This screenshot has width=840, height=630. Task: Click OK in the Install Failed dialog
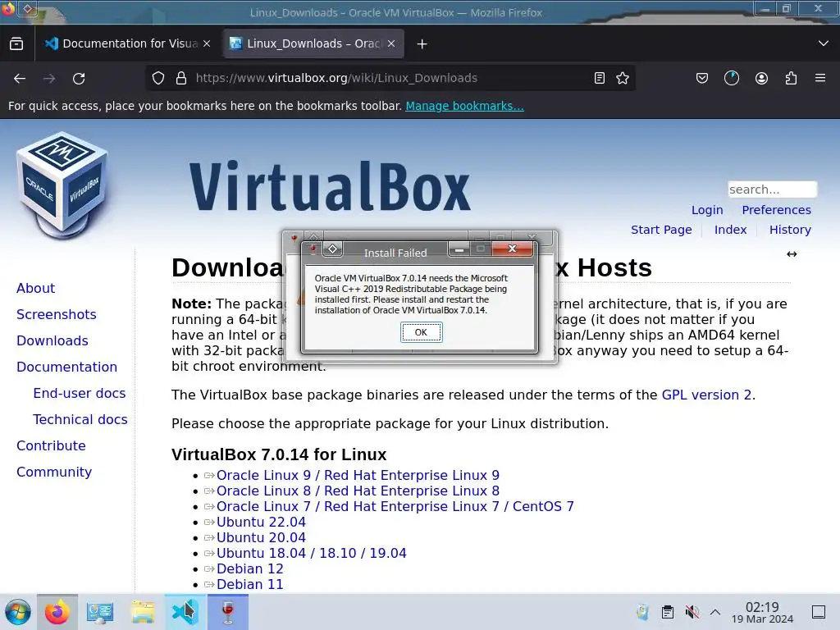pyautogui.click(x=421, y=332)
